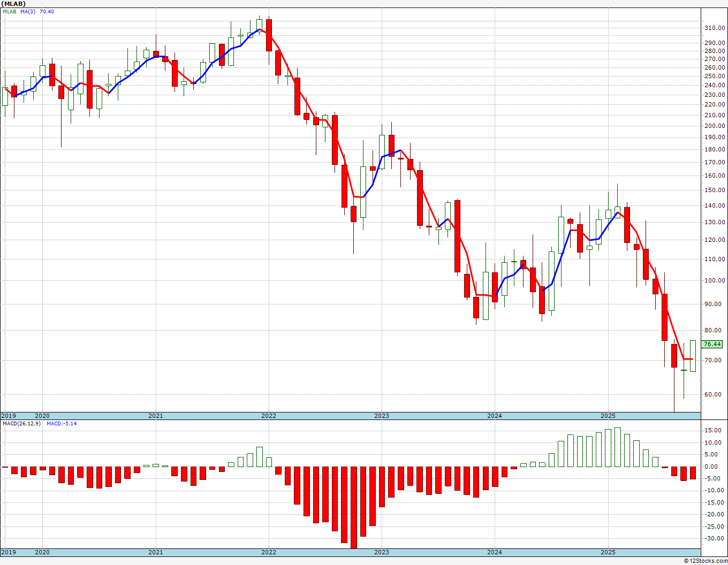Click the 100.00 price axis label
Image resolution: width=728 pixels, height=565 pixels.
click(715, 281)
